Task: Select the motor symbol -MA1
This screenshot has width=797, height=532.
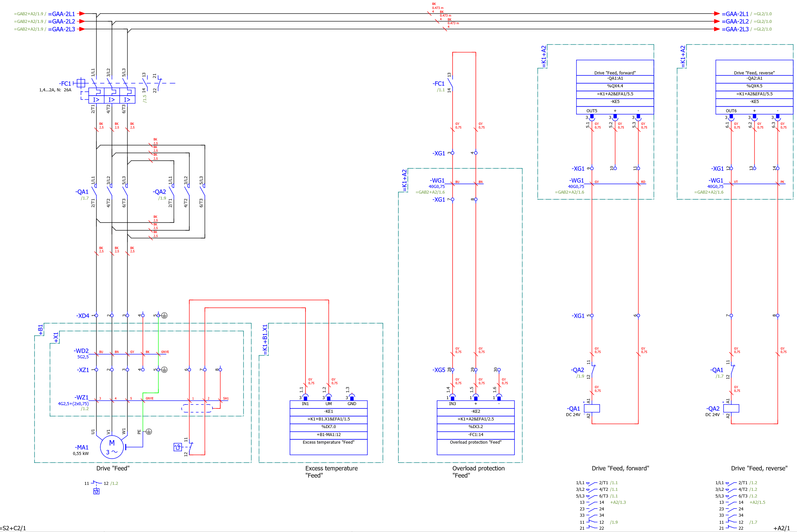Action: (x=112, y=447)
